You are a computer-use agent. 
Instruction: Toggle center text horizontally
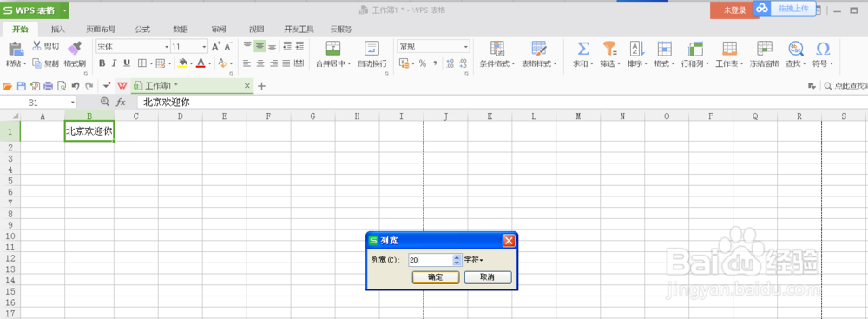260,63
